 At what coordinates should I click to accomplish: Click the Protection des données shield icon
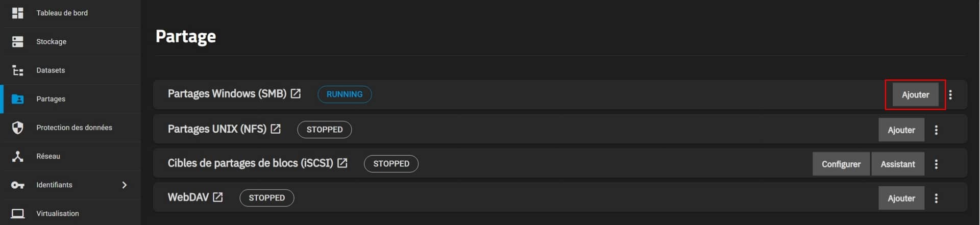coord(18,128)
